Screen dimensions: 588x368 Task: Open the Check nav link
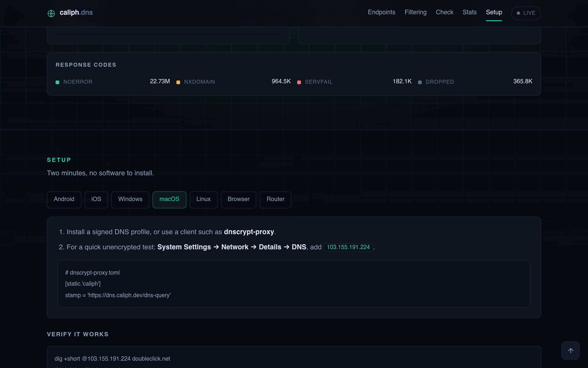(x=444, y=12)
